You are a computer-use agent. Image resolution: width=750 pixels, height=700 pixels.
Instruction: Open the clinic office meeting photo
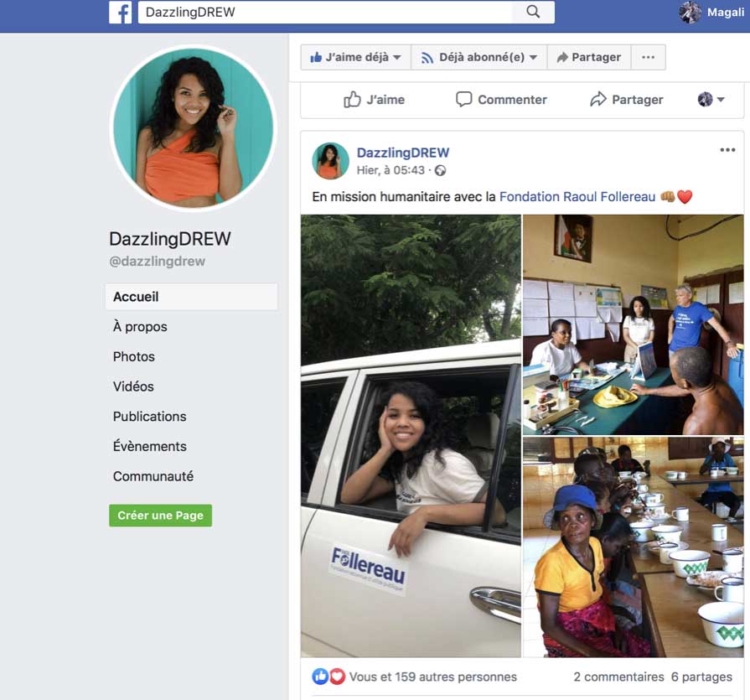pos(634,324)
